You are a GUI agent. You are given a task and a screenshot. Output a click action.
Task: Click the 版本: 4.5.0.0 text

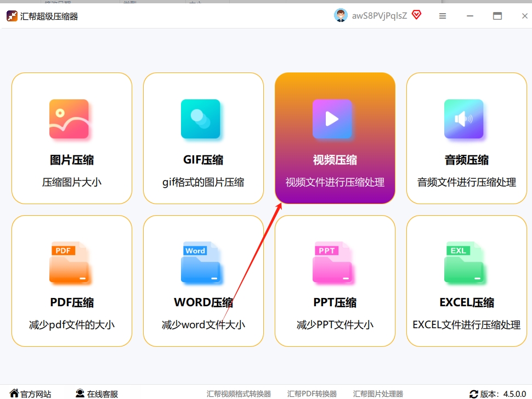tap(503, 394)
